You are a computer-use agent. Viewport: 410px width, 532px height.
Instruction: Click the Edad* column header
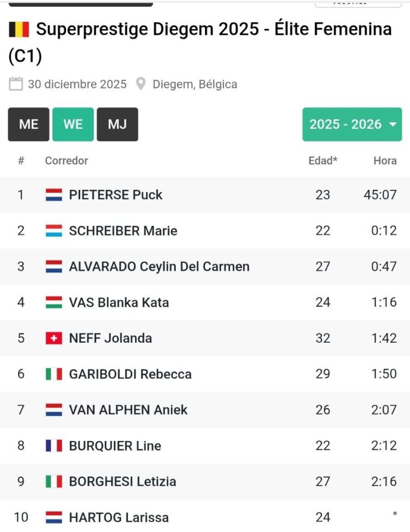[323, 161]
